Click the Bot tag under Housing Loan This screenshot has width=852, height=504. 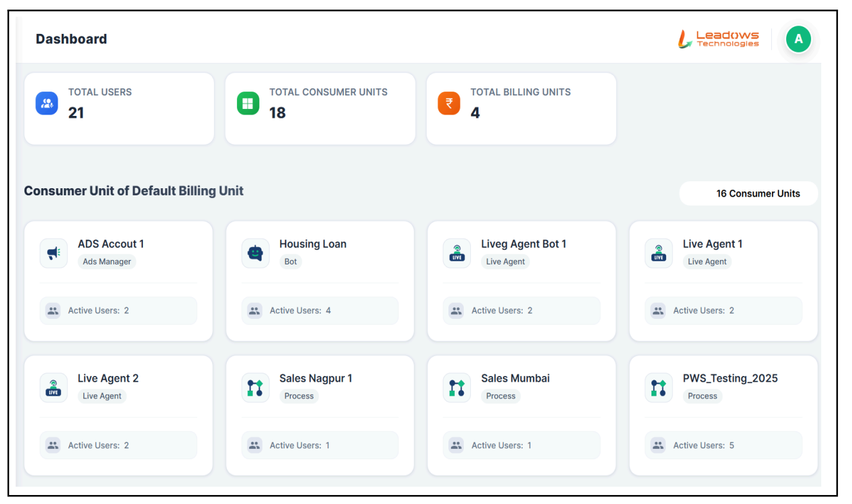click(290, 261)
